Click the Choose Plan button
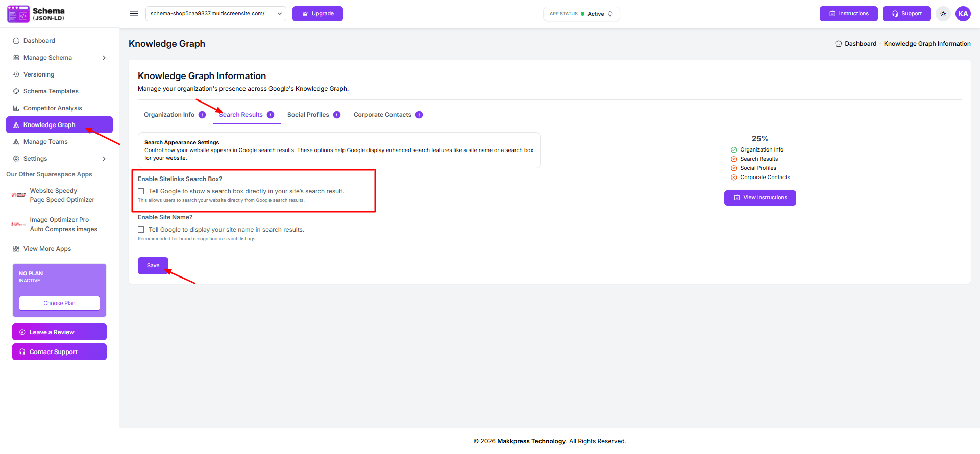The width and height of the screenshot is (980, 454). coord(59,303)
